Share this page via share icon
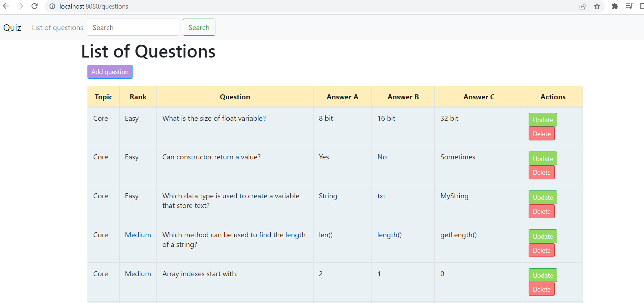Viewport: 644px width, 303px height. click(583, 6)
